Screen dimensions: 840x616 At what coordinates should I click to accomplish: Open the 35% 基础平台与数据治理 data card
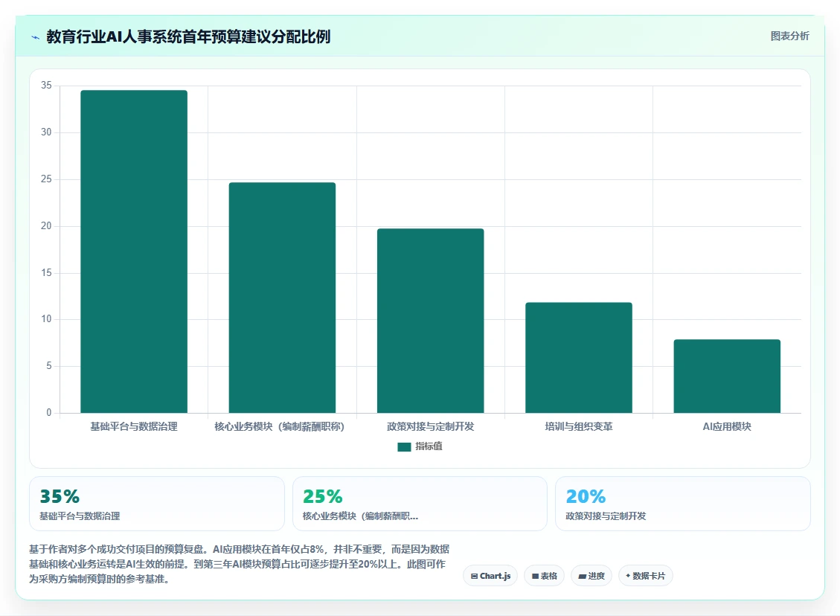click(157, 504)
